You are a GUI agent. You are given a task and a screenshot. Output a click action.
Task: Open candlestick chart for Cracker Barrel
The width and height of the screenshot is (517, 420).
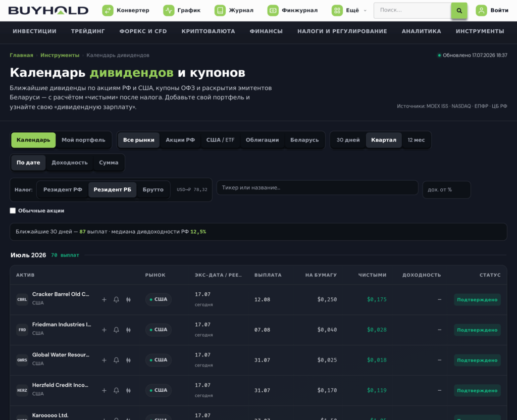[x=129, y=300]
